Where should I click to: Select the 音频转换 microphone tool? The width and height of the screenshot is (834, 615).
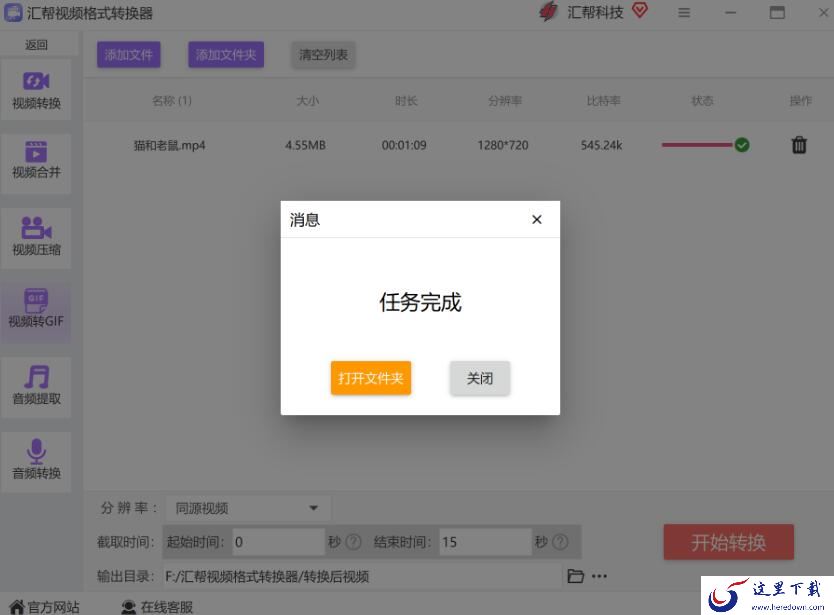(36, 460)
